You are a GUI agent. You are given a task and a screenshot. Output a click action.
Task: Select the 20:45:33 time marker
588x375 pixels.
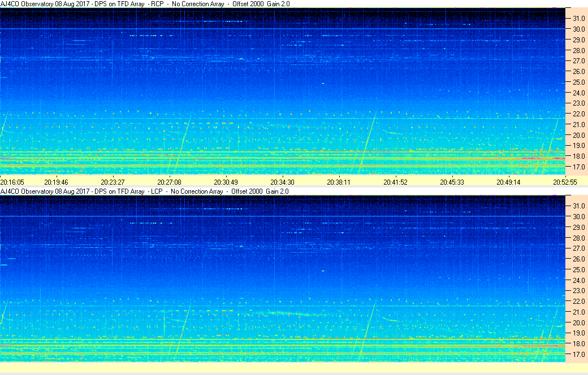(x=452, y=182)
